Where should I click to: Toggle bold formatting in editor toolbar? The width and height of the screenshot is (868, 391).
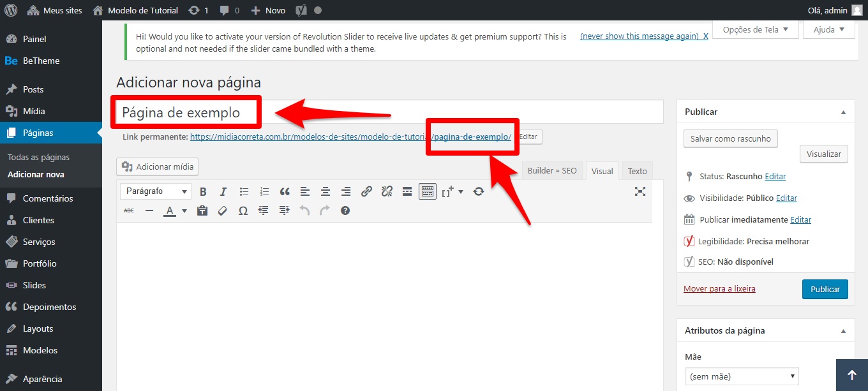click(x=203, y=191)
